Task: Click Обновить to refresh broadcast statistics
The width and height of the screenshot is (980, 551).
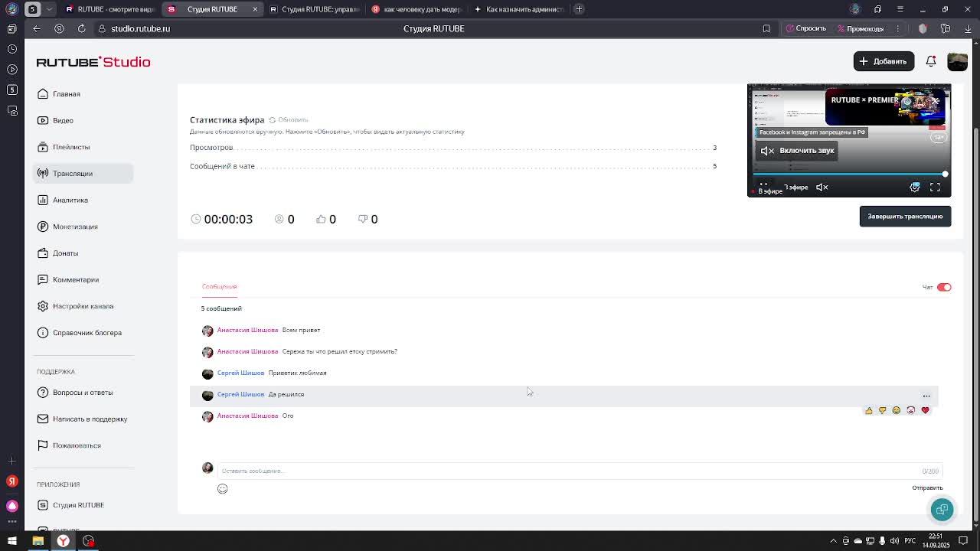Action: 288,120
